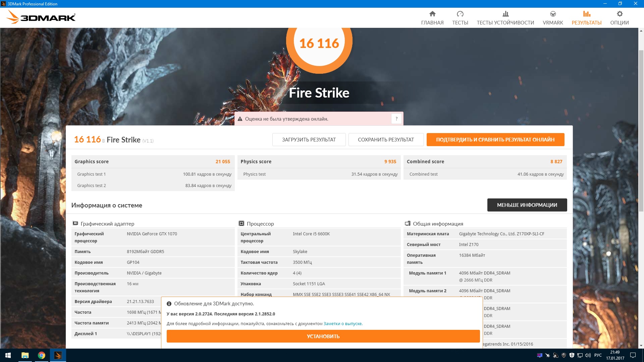This screenshot has width=644, height=362.
Task: Open the Заметки о выпуске link
Action: tap(342, 323)
